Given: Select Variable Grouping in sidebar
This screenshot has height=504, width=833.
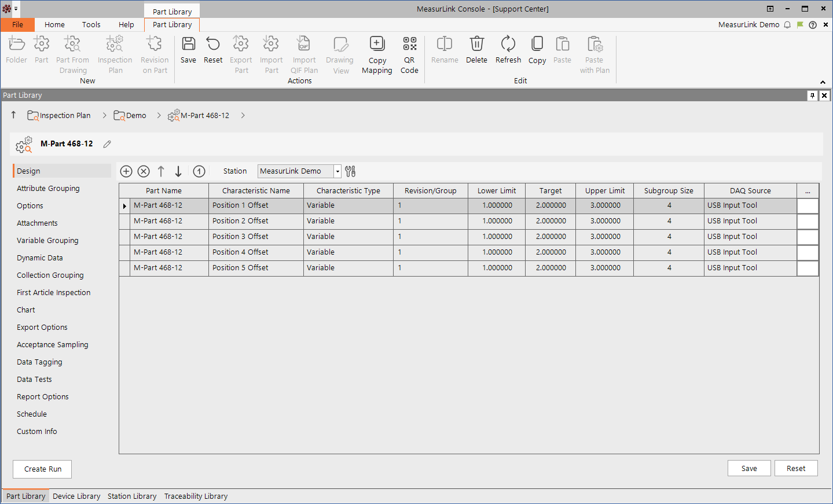Looking at the screenshot, I should click(47, 241).
